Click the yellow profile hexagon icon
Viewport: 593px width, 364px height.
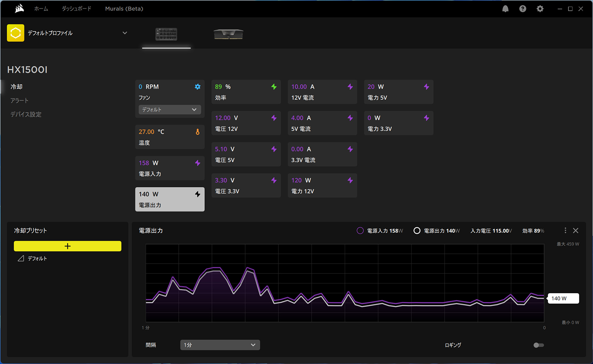coord(15,33)
